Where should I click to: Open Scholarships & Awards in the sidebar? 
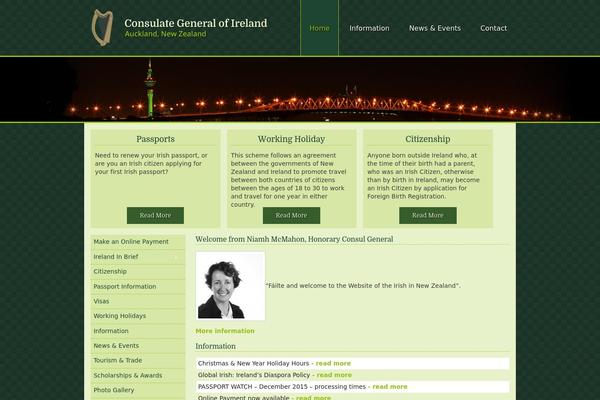(x=138, y=376)
